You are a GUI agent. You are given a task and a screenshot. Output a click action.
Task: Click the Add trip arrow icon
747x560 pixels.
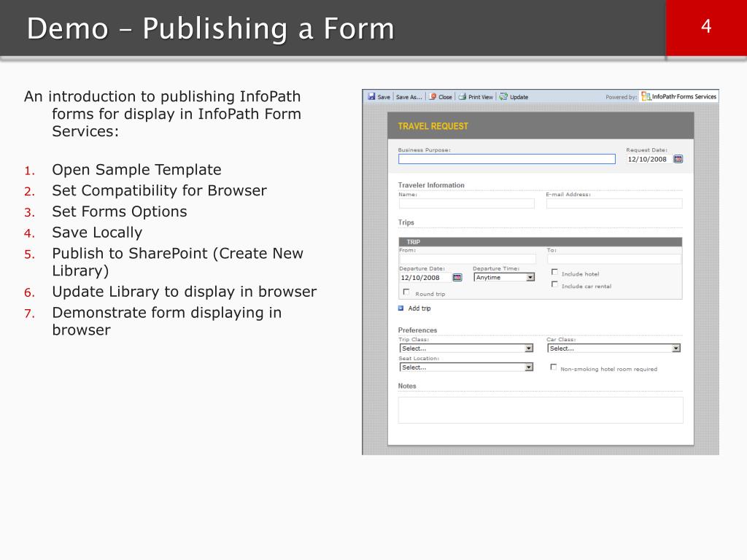coord(400,308)
